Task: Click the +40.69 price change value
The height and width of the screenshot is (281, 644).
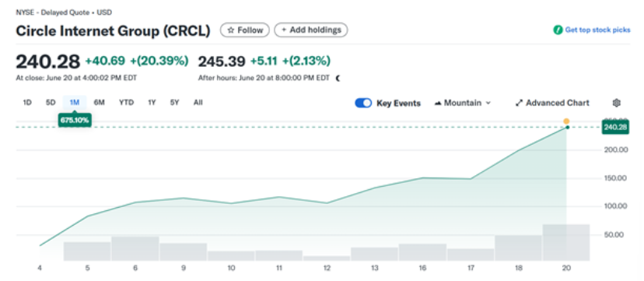Action: [105, 61]
